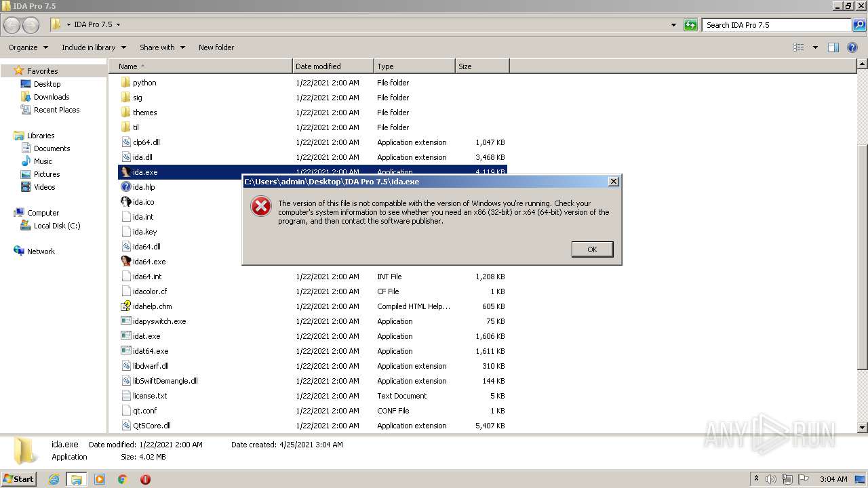Expand the view options dropdown arrow

(815, 47)
